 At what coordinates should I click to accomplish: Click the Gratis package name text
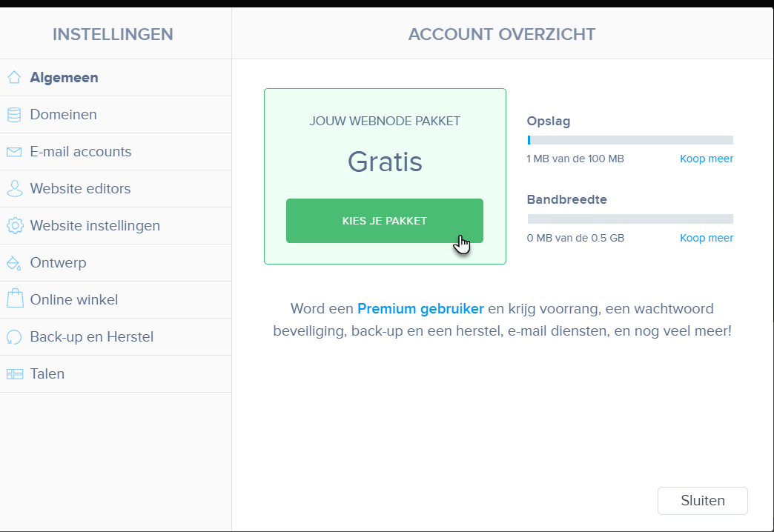pos(385,162)
